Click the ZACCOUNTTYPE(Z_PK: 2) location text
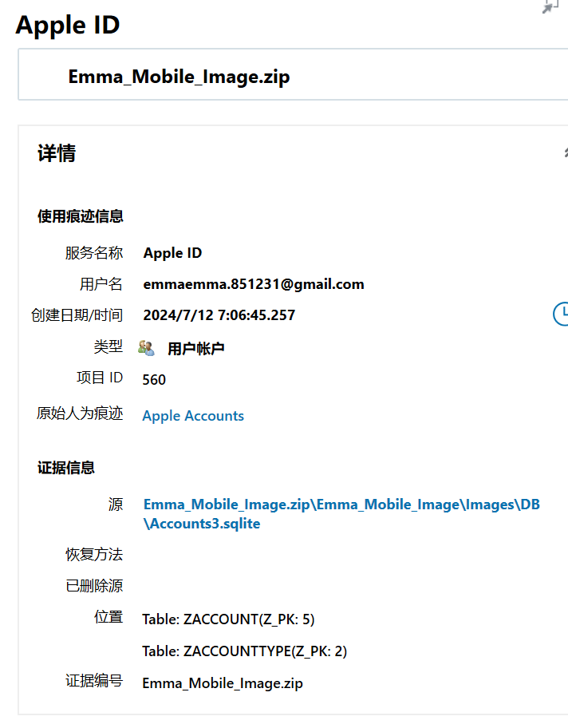 [x=245, y=651]
